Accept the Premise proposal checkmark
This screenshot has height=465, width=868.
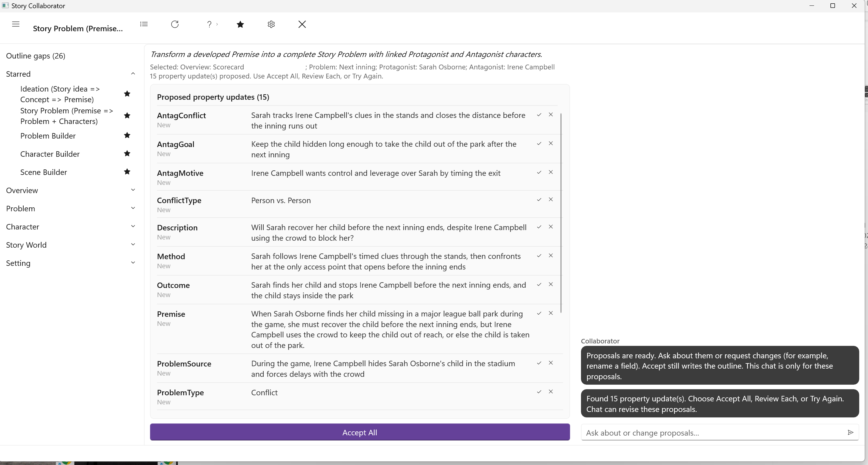[539, 313]
